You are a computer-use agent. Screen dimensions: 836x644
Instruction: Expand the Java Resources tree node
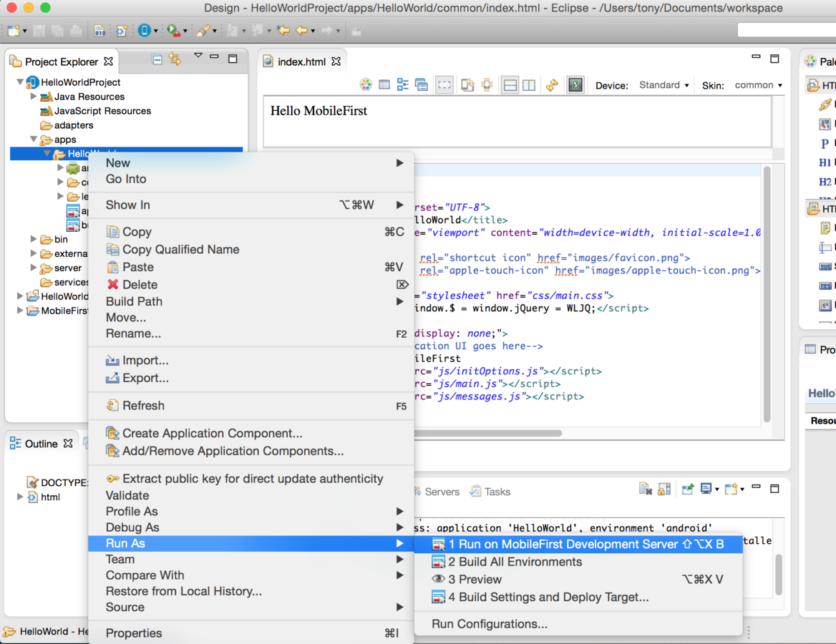click(34, 97)
